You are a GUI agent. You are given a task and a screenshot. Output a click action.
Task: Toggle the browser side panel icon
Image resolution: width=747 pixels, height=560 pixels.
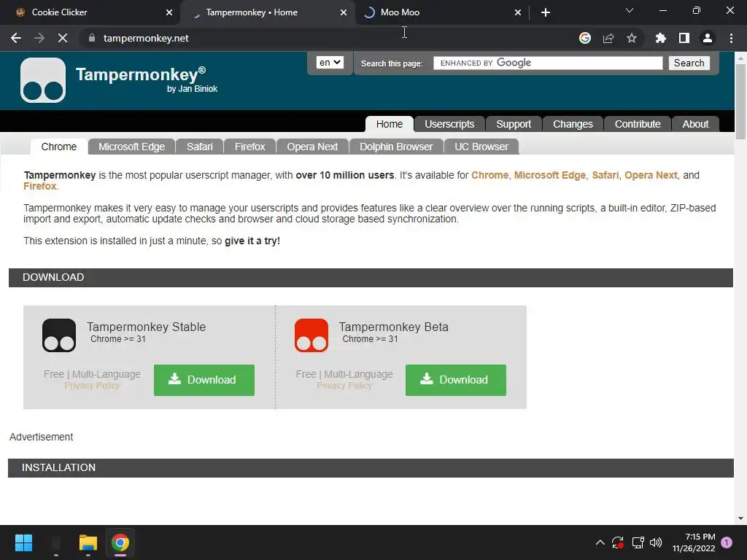pyautogui.click(x=684, y=38)
